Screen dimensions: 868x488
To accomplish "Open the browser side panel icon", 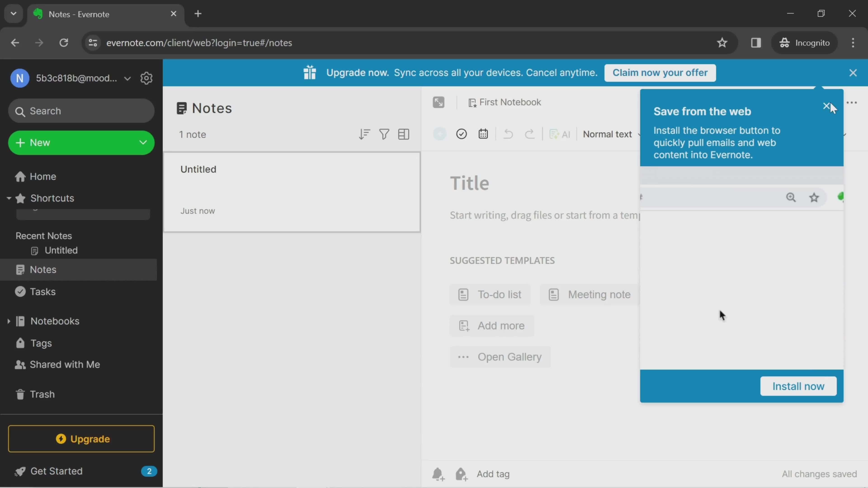I will (x=756, y=43).
